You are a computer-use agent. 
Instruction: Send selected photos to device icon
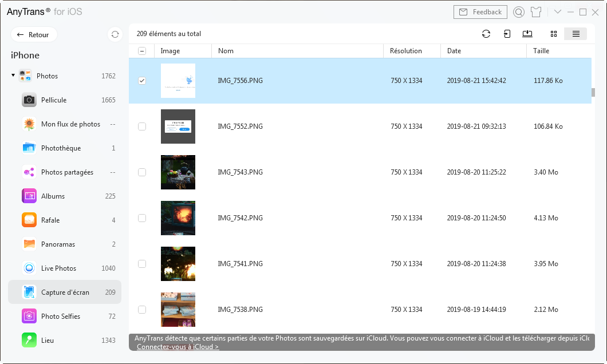[x=507, y=34]
